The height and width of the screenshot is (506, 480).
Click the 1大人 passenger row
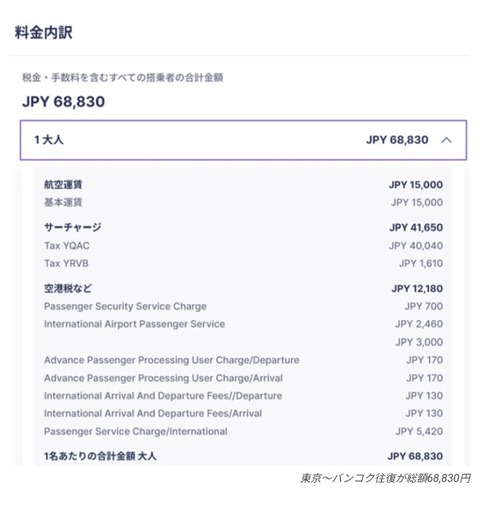(x=243, y=140)
